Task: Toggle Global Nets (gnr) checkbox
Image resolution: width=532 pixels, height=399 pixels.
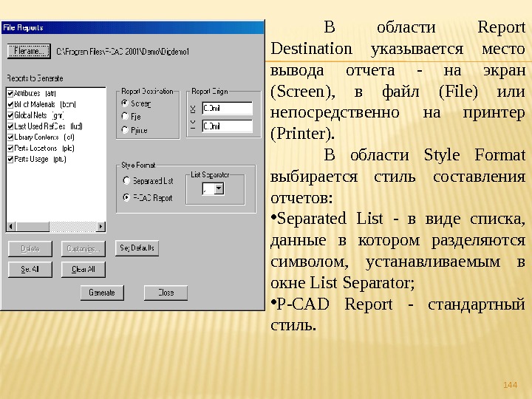Action: (10, 115)
